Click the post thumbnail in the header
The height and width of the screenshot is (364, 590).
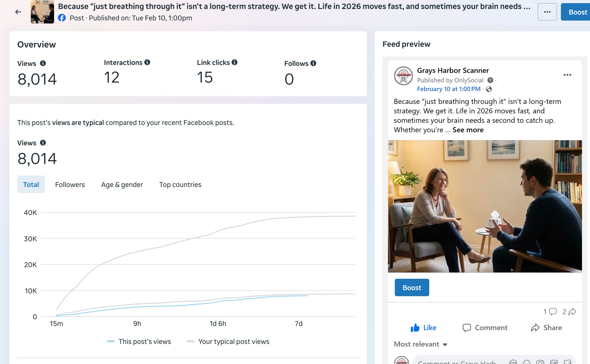(x=42, y=12)
